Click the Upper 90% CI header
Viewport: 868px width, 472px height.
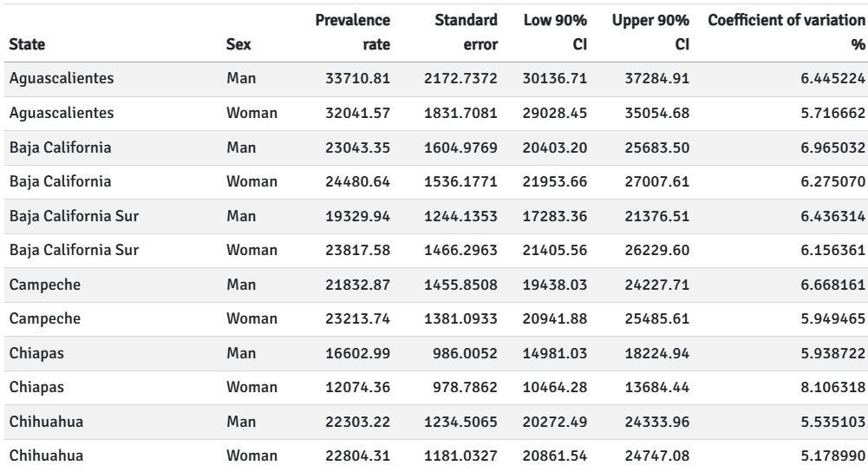click(x=650, y=32)
